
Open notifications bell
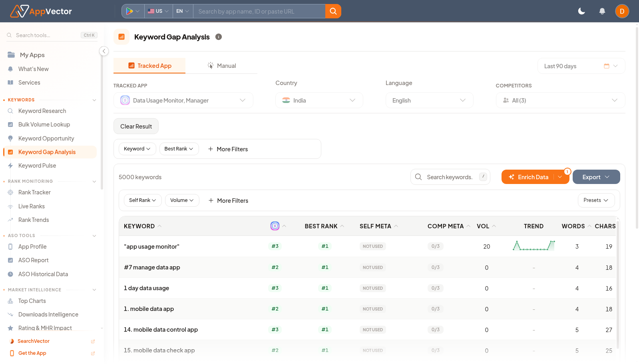tap(602, 11)
